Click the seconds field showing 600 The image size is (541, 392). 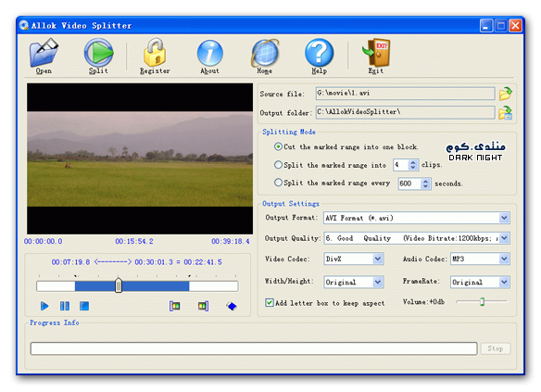(409, 183)
